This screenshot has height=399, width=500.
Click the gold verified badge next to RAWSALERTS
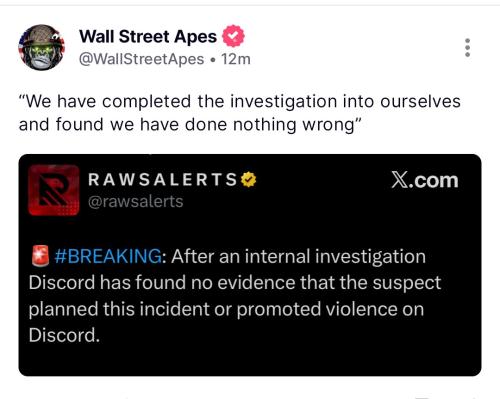[249, 180]
